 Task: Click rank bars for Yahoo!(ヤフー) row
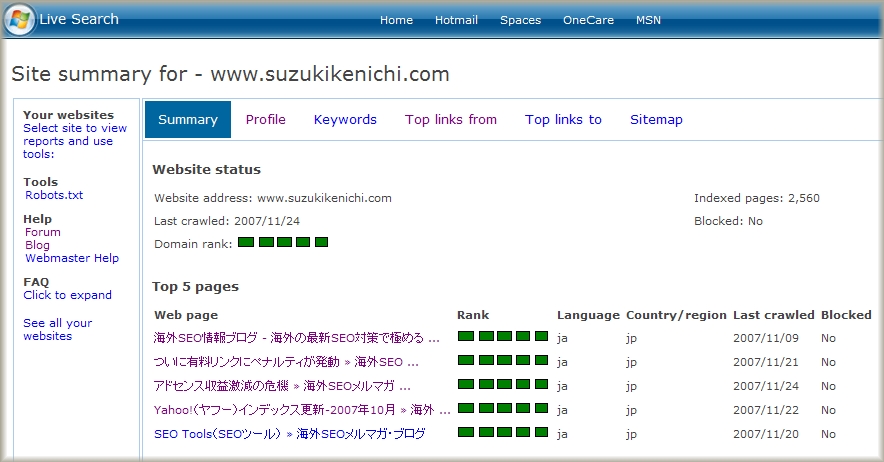pos(503,408)
